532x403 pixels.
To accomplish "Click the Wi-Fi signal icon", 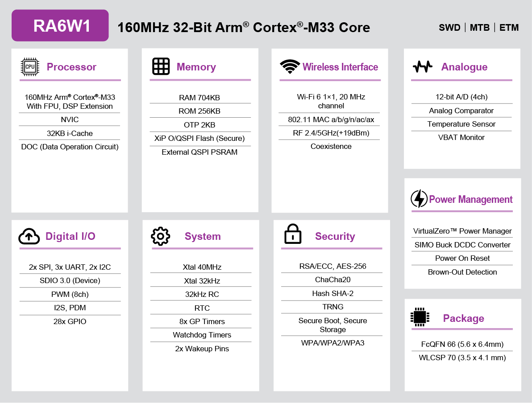I will tap(290, 66).
